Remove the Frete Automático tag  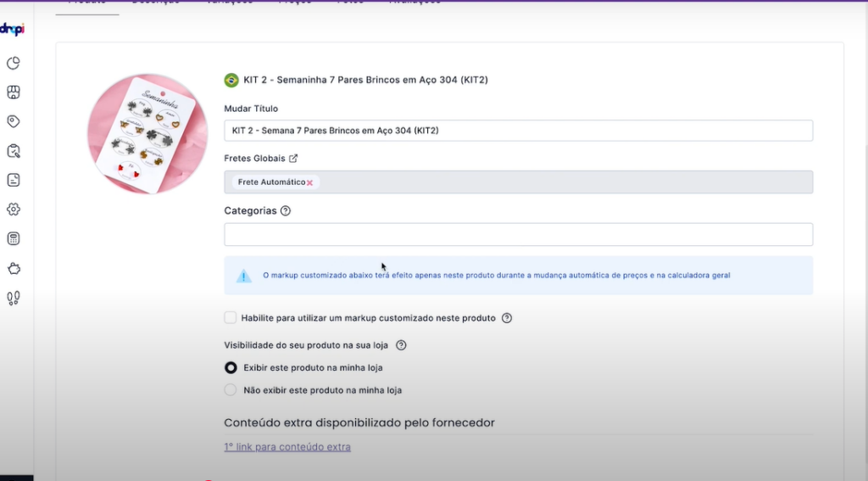click(x=309, y=182)
